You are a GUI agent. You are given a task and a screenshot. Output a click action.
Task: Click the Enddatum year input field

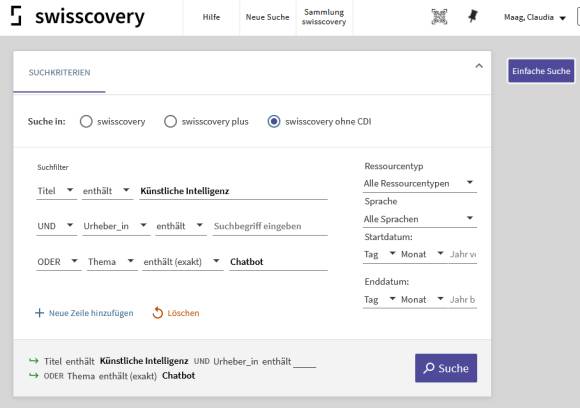pos(463,299)
